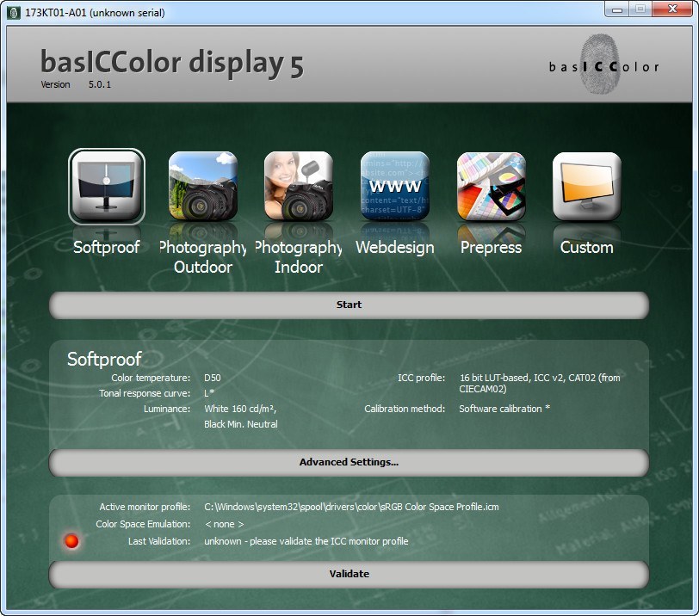
Task: Click 'White 160 cd/m²' luminance value
Action: 240,409
